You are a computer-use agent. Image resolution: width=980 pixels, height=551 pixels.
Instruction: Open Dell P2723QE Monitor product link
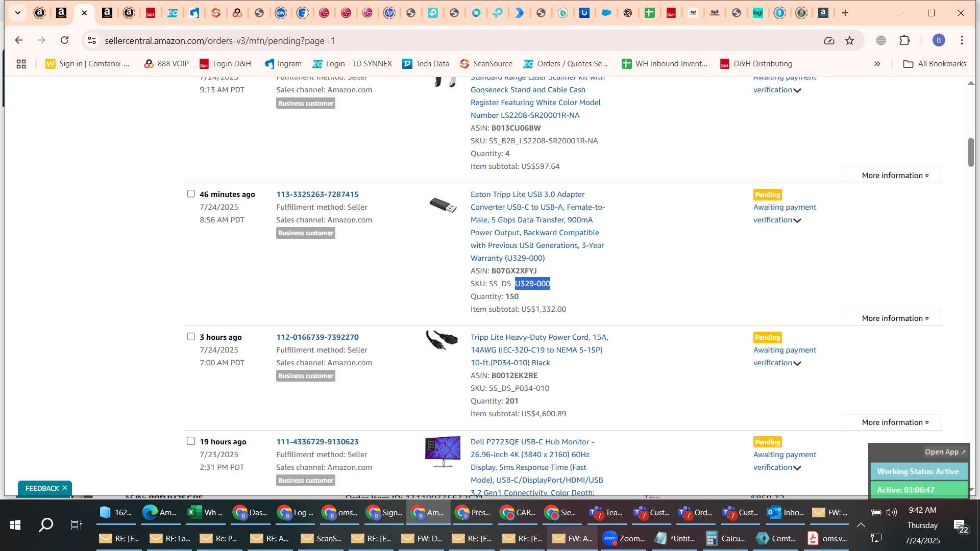(537, 467)
